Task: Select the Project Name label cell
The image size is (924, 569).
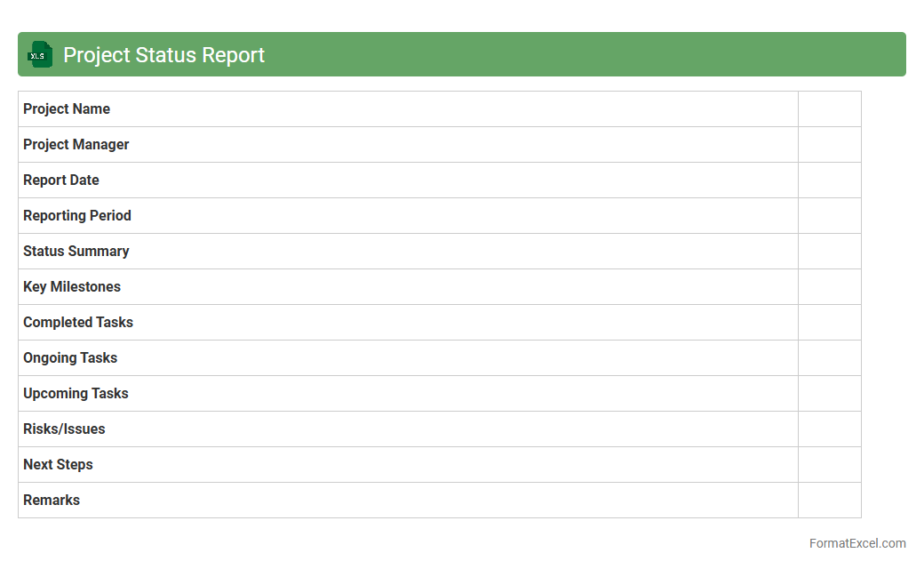Action: pyautogui.click(x=67, y=109)
